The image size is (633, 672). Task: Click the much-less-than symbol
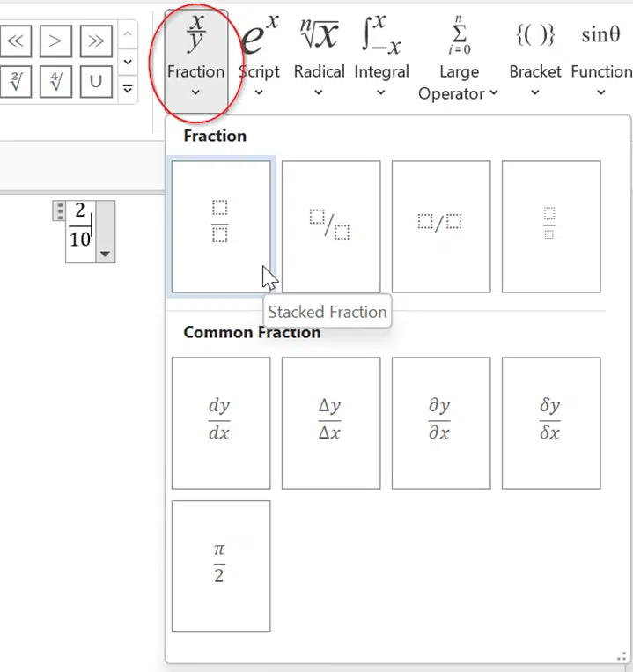(16, 41)
